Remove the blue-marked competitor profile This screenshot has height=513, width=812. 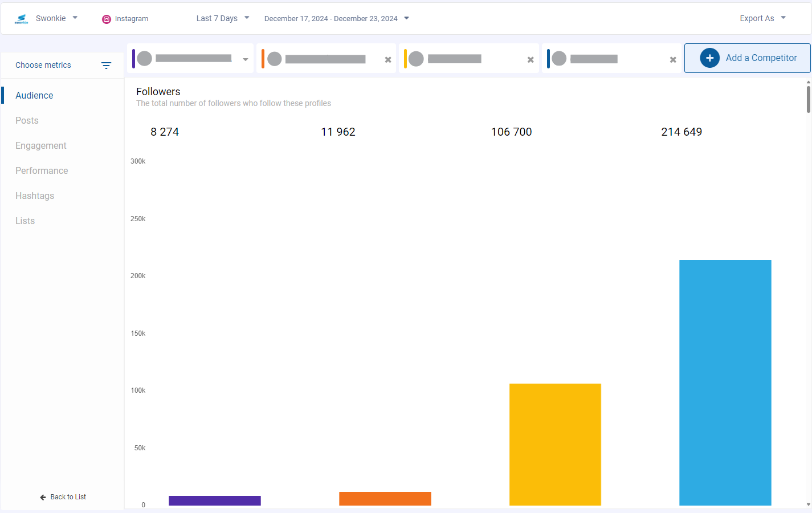click(x=673, y=60)
